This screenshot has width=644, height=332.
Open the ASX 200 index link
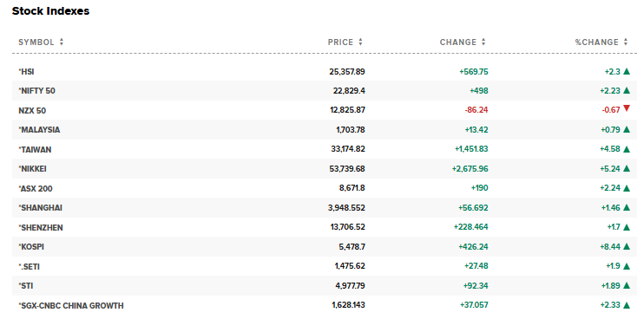pyautogui.click(x=36, y=188)
